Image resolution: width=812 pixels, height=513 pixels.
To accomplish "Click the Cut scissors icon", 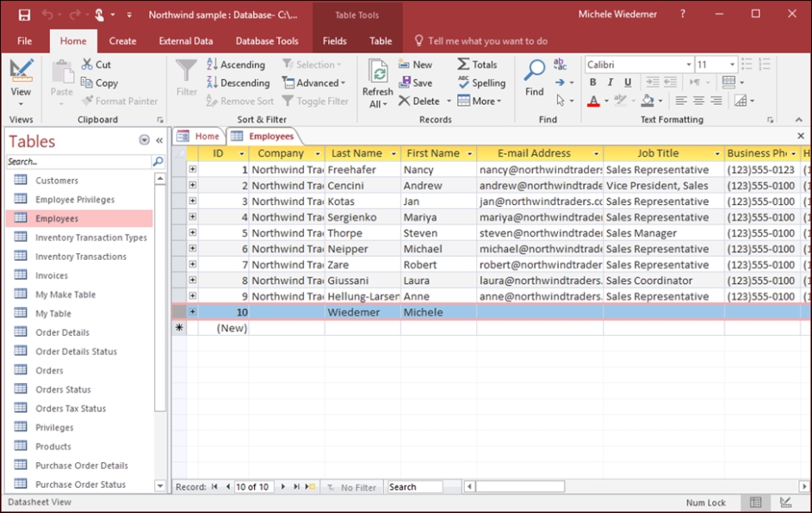I will click(87, 65).
